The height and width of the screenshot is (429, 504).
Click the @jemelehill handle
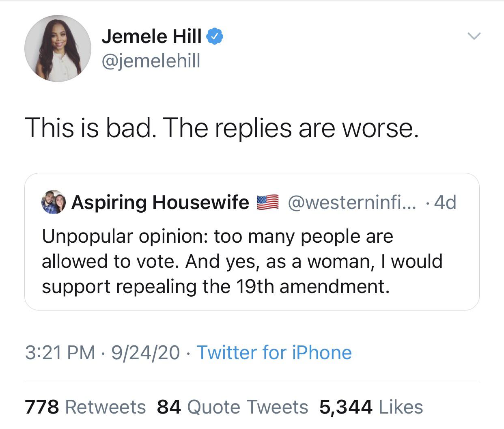[151, 62]
